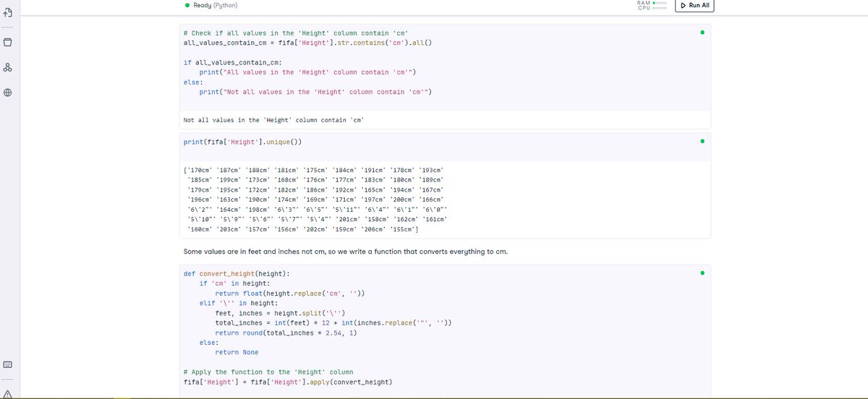Click the 'Not all values' output text

pos(273,120)
